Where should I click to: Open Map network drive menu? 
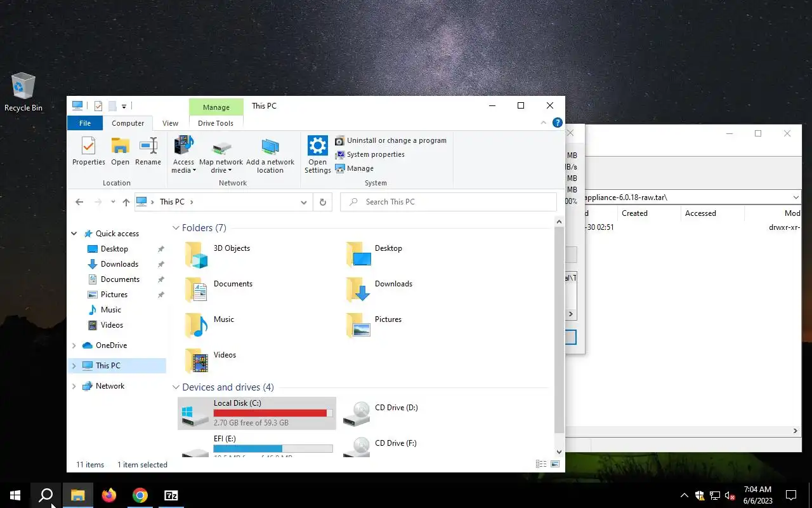tap(221, 154)
